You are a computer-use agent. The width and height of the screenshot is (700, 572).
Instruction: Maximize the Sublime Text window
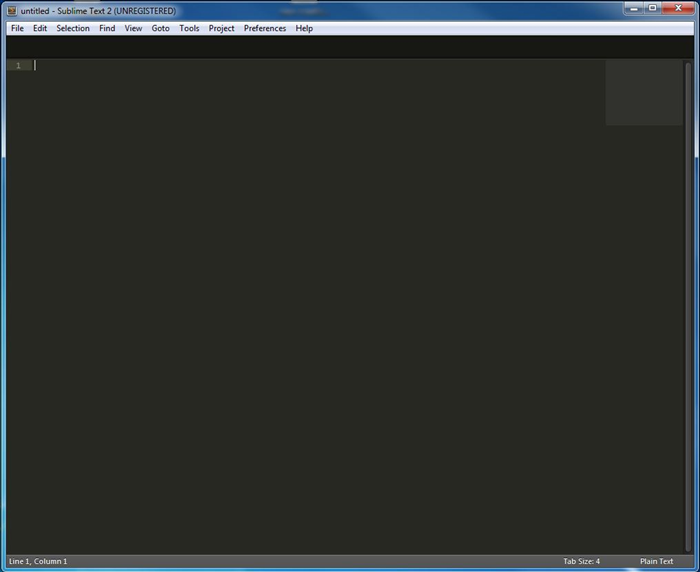coord(653,8)
